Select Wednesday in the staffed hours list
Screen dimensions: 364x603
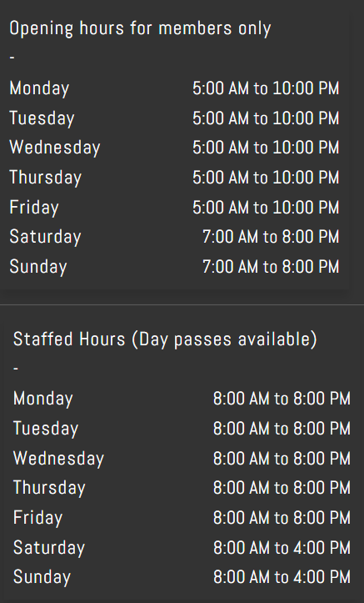tap(58, 459)
